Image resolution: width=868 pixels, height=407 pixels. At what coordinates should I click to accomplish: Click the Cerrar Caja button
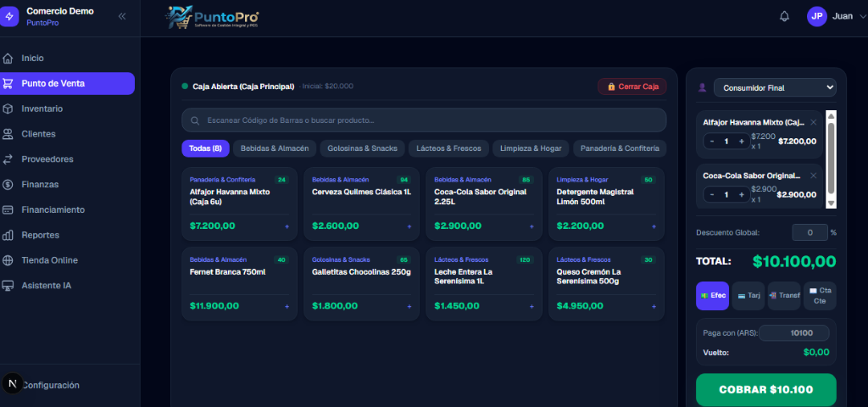tap(632, 86)
